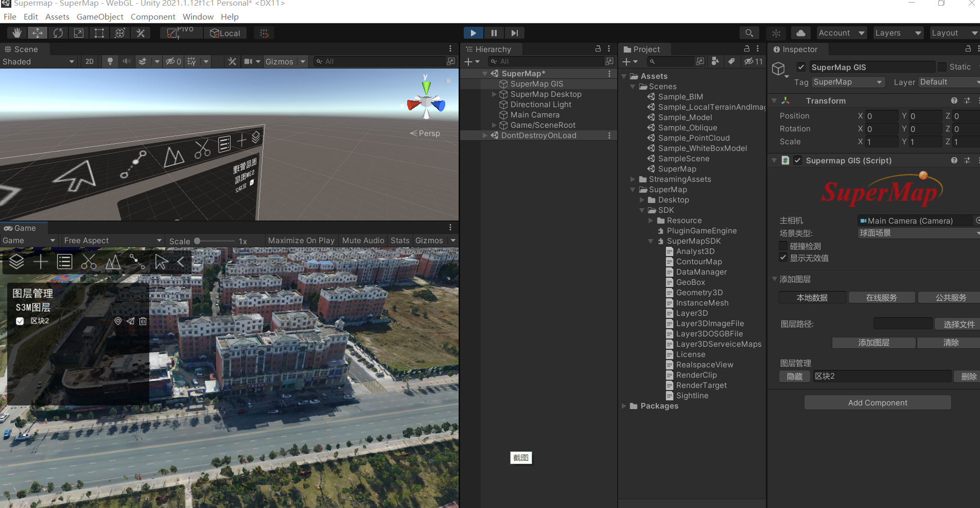Click the Scene orientation gizmo

pos(426,101)
